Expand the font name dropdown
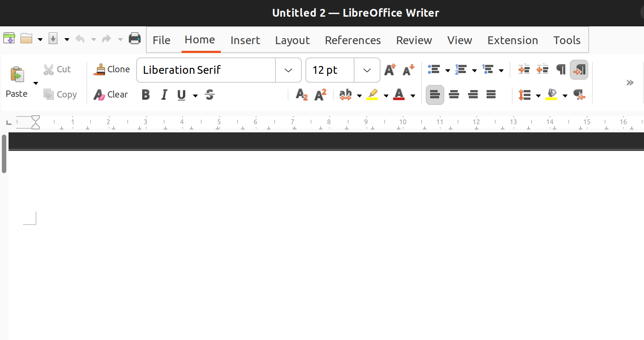 [288, 70]
